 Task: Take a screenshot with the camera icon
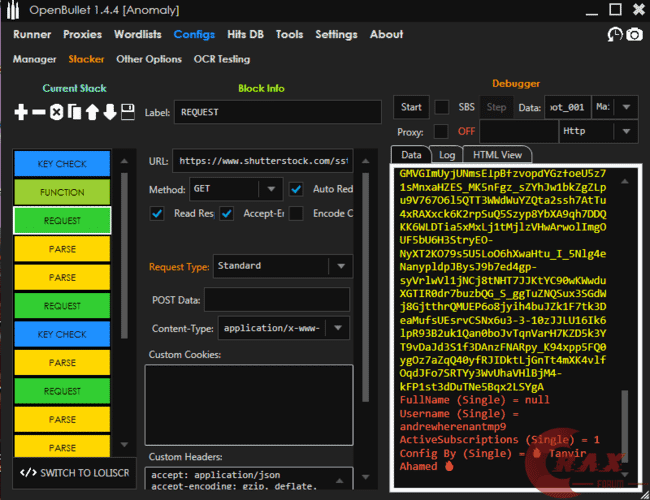coord(634,35)
